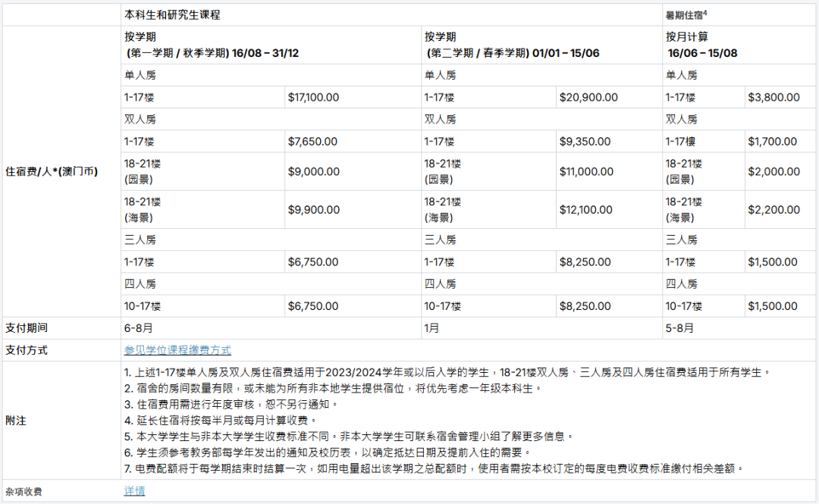Select the 支付期间 row label
The height and width of the screenshot is (504, 819).
(27, 328)
